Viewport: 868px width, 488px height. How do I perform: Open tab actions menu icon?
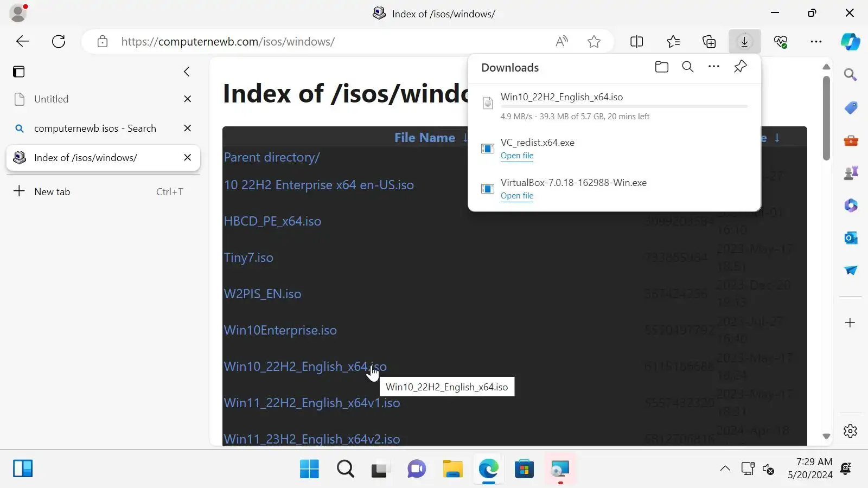[19, 72]
